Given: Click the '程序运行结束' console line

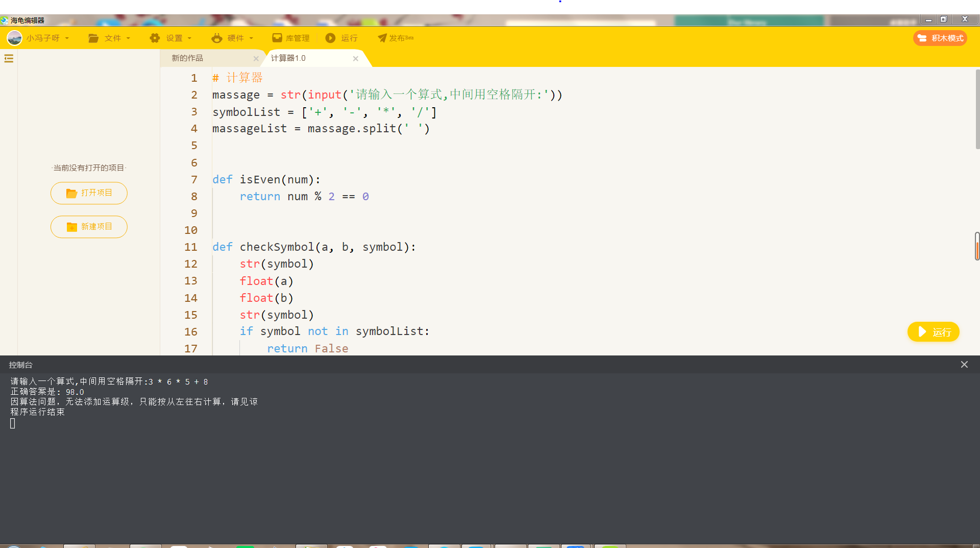Looking at the screenshot, I should pos(38,412).
